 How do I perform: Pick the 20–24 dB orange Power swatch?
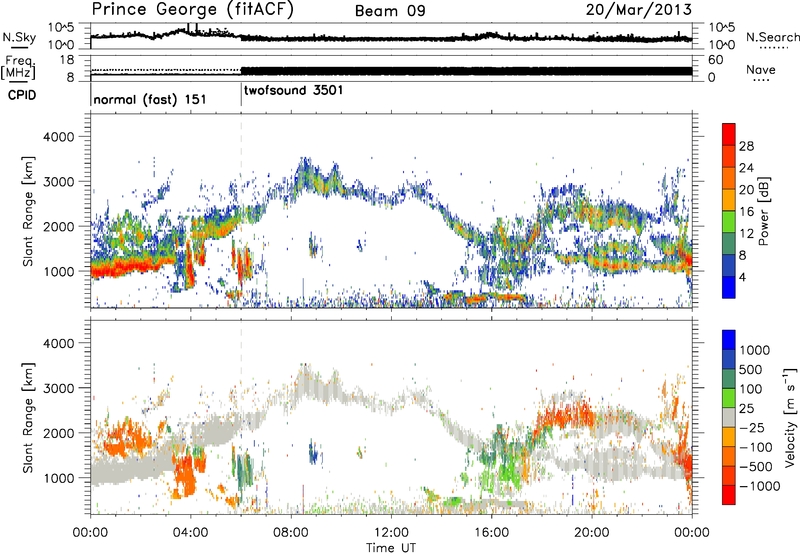point(729,179)
